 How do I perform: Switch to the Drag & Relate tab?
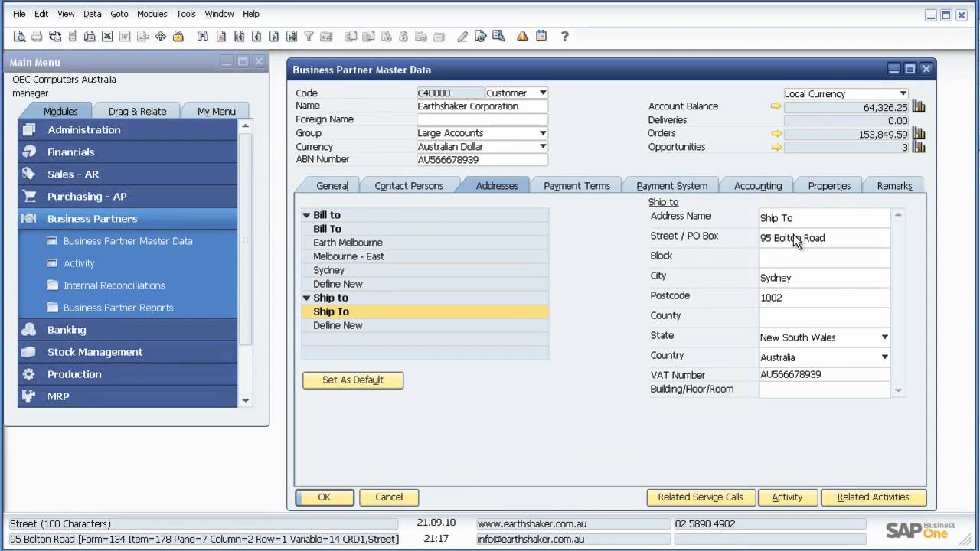pyautogui.click(x=138, y=111)
